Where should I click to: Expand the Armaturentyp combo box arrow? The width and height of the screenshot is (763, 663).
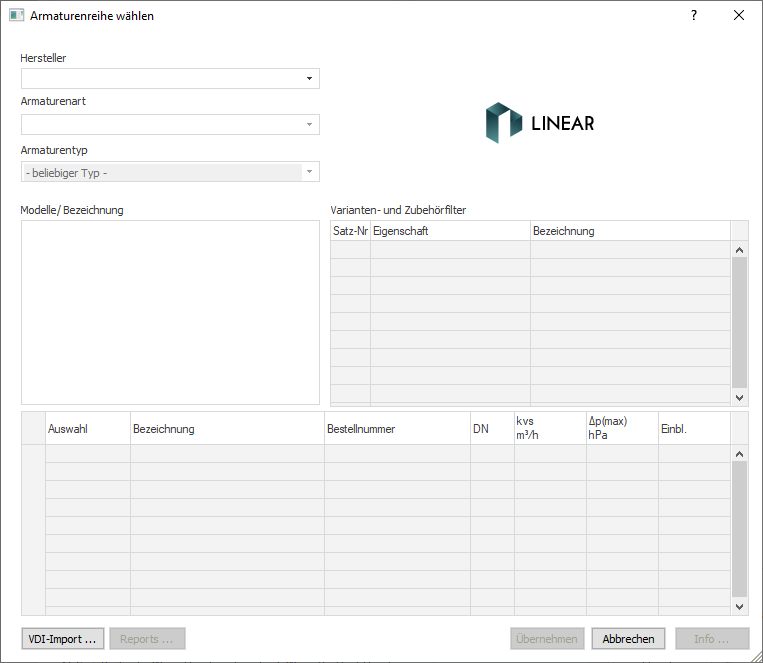pyautogui.click(x=309, y=171)
